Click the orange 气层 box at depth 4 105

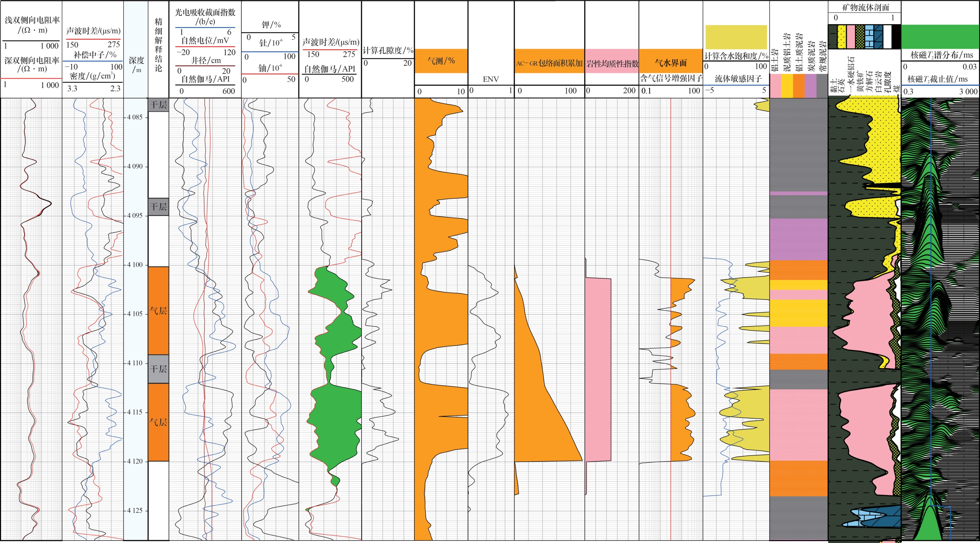158,311
